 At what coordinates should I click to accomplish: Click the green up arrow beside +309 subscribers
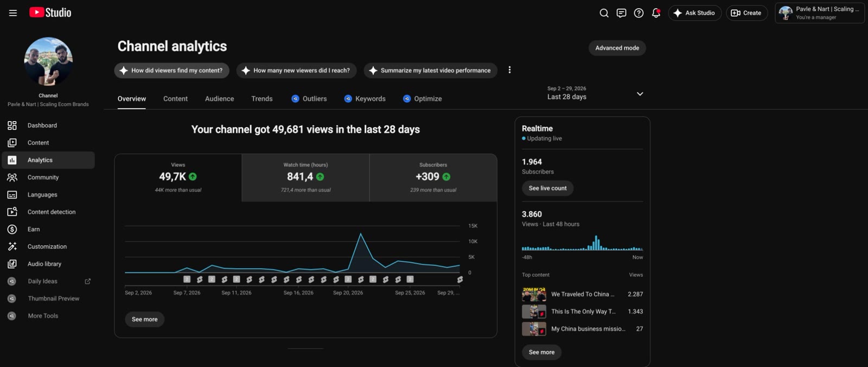[446, 177]
